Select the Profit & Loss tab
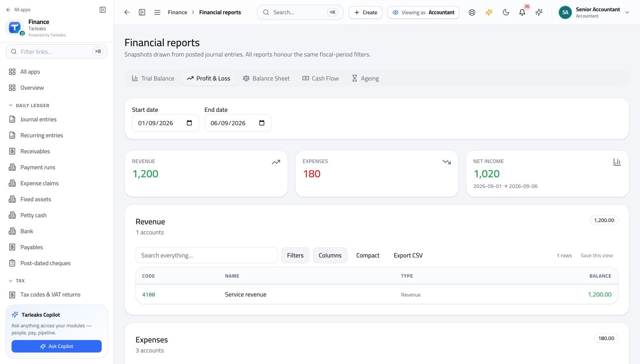This screenshot has width=640, height=364. click(208, 78)
